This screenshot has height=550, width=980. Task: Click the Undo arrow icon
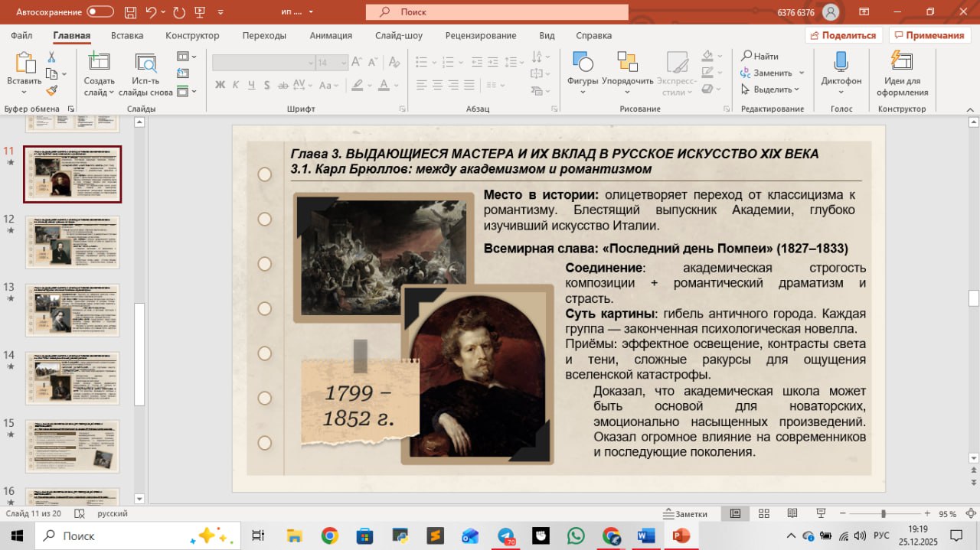tap(151, 11)
